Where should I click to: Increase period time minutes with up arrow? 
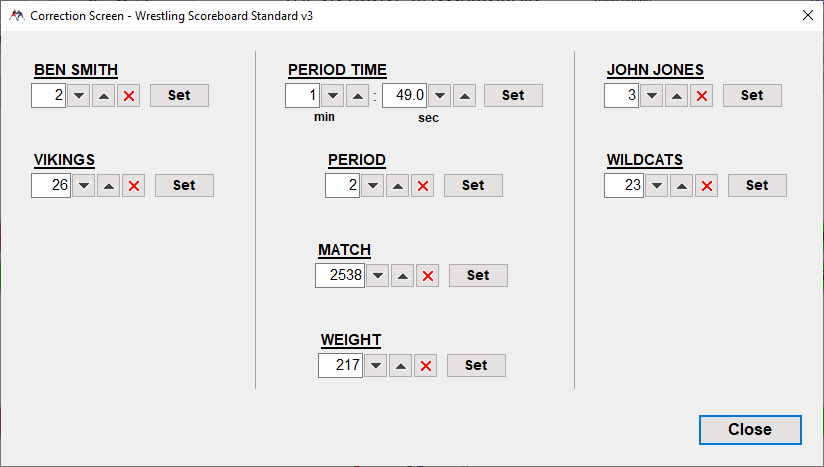358,96
